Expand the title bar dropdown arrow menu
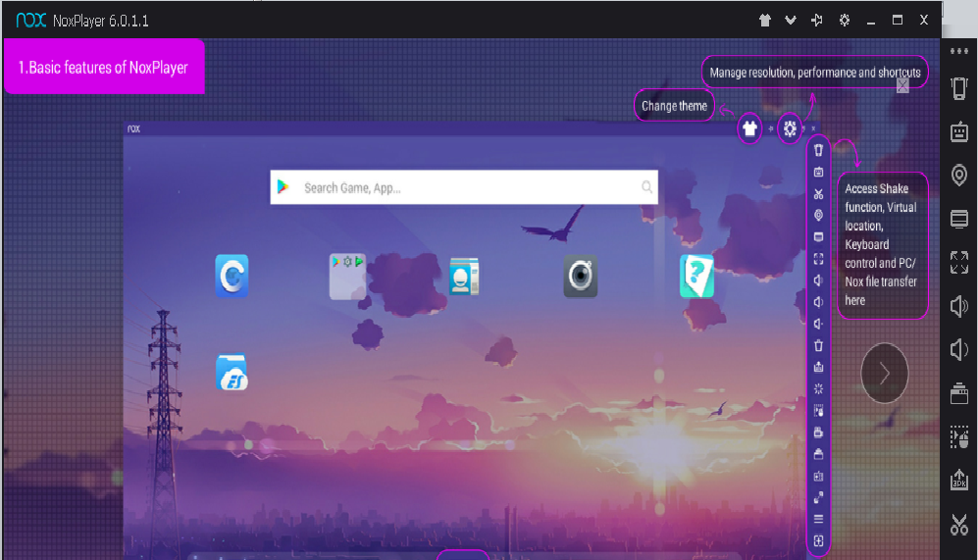978x560 pixels. pos(791,21)
